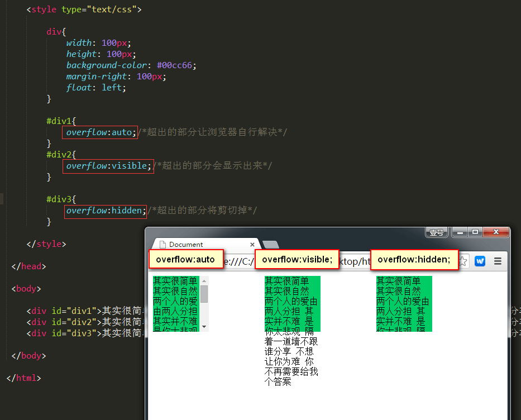This screenshot has width=521, height=420.
Task: Click the '#div3{' selector in code
Action: click(61, 199)
